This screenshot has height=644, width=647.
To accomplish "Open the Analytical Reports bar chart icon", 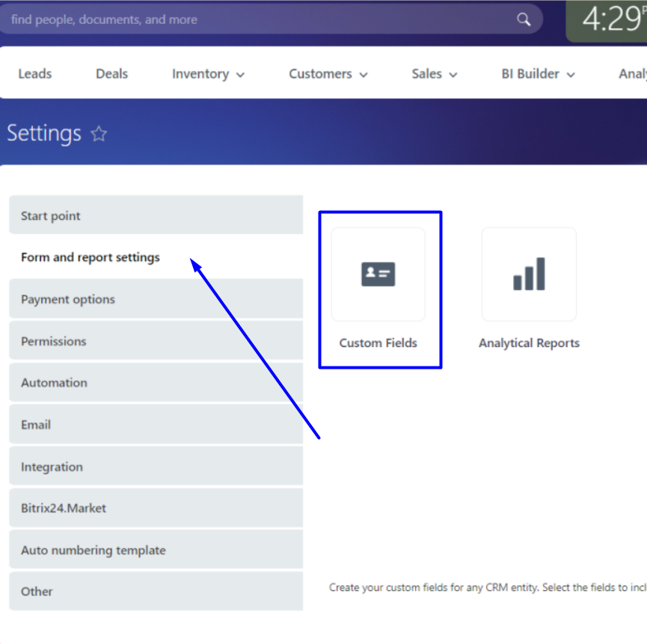I will coord(529,275).
